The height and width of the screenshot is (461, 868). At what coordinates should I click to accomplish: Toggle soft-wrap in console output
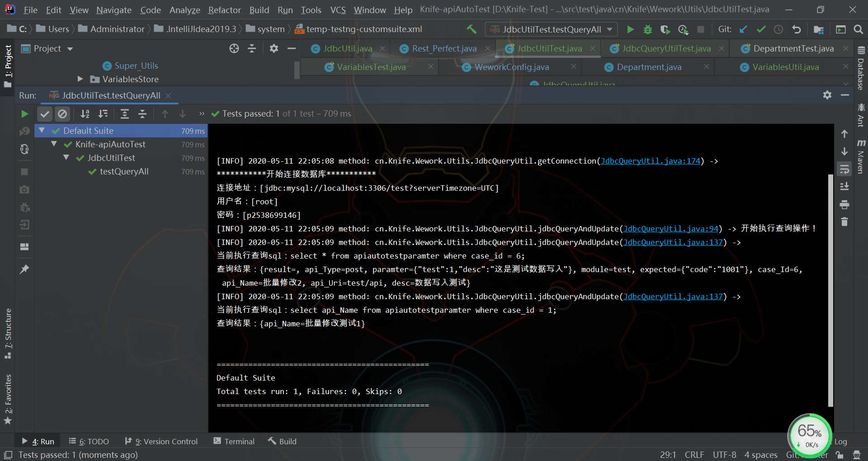(844, 169)
